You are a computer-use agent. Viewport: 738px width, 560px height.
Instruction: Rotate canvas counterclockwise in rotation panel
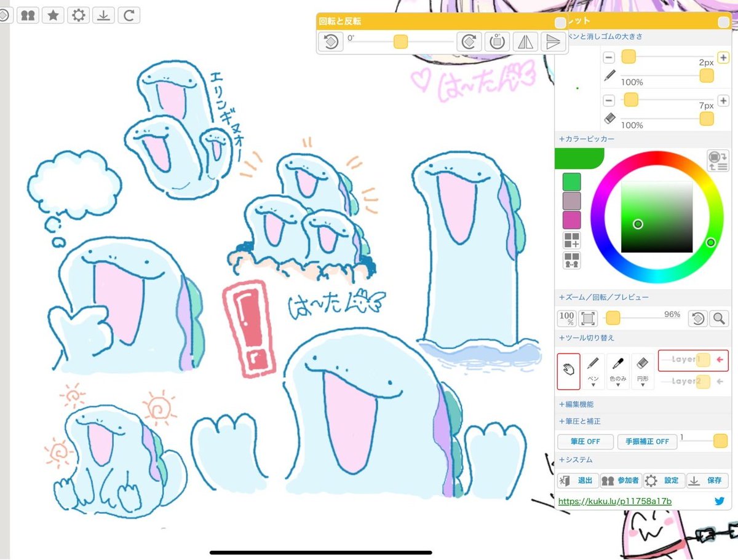[331, 42]
